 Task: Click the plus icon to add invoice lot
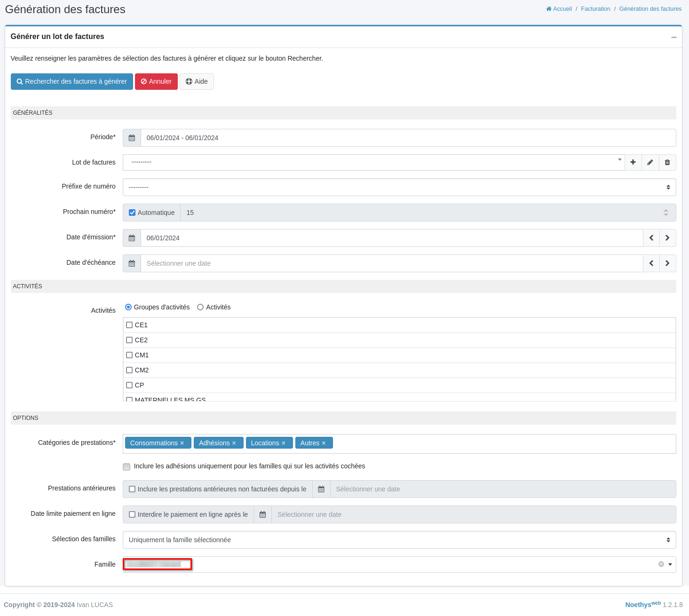tap(633, 162)
